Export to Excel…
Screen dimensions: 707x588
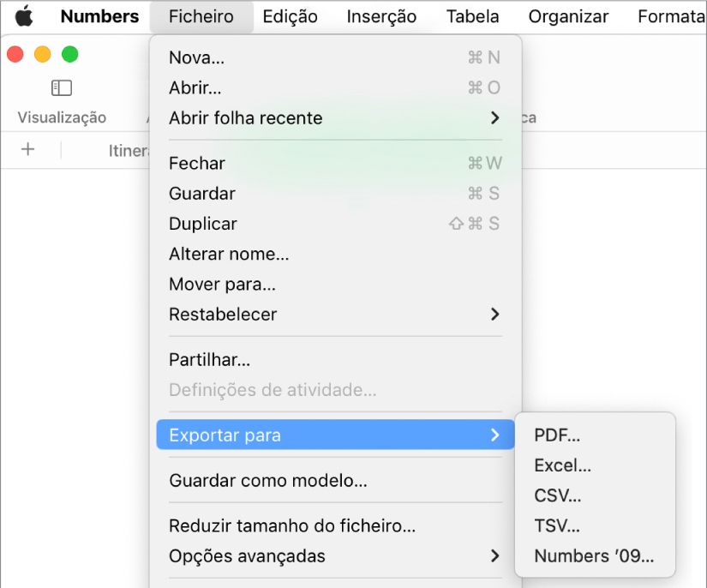596,465
